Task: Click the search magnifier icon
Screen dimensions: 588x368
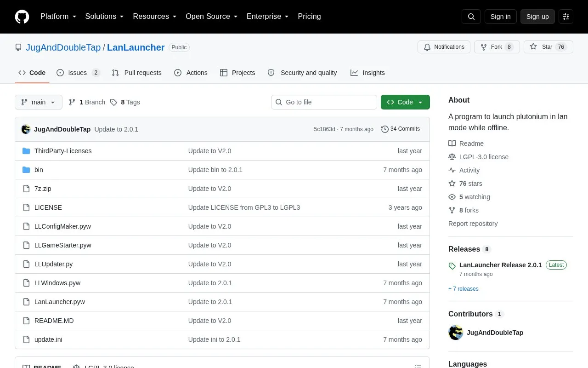Action: click(471, 17)
